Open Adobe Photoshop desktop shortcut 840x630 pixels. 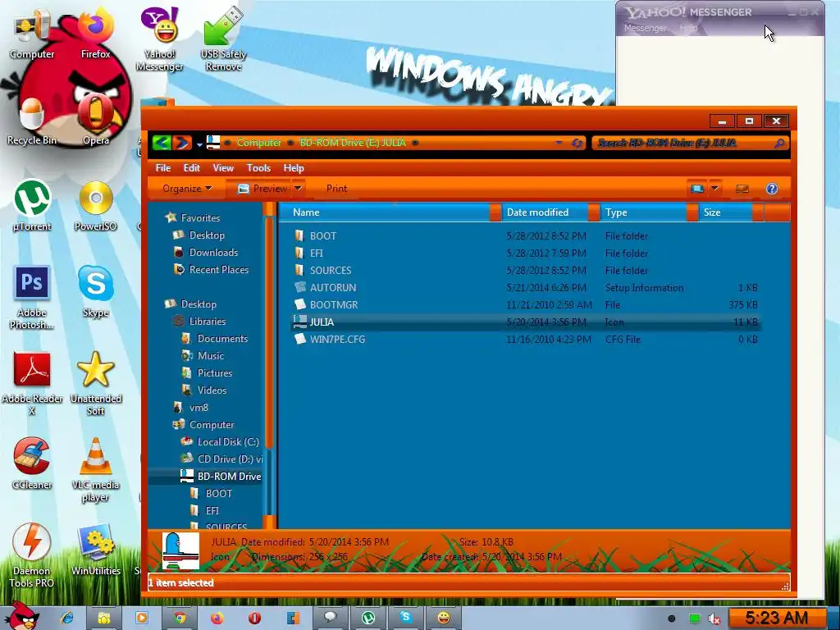click(x=32, y=298)
